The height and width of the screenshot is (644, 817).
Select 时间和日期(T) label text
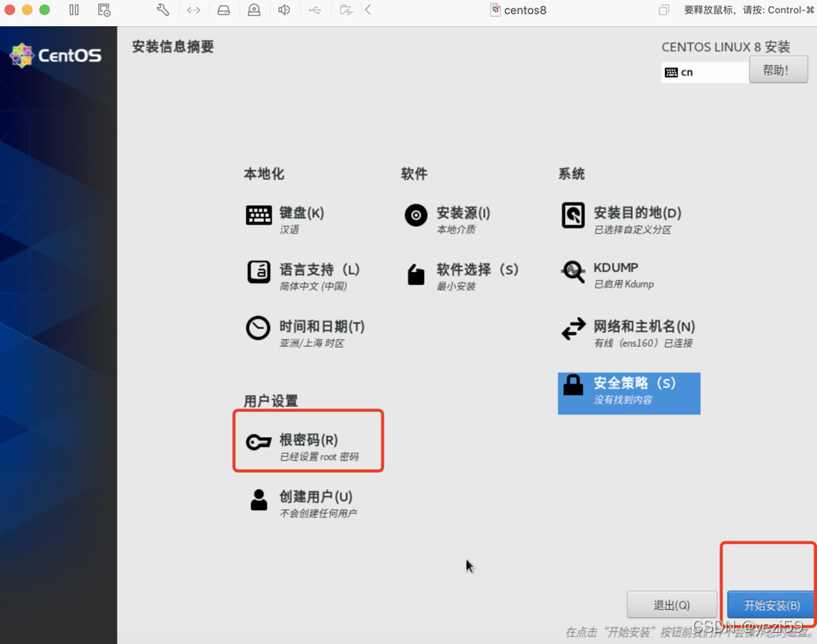click(x=322, y=326)
